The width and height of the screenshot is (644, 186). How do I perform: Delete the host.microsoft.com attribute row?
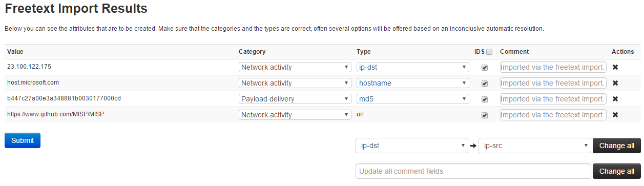click(615, 83)
